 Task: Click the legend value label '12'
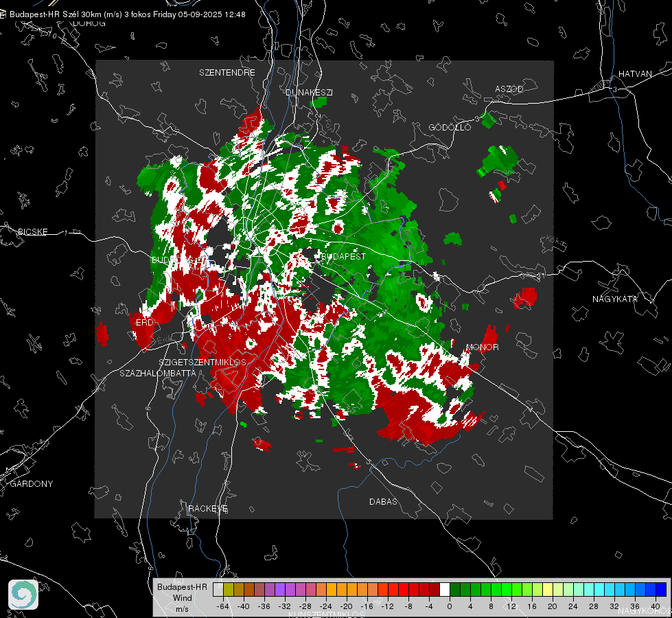coord(511,606)
